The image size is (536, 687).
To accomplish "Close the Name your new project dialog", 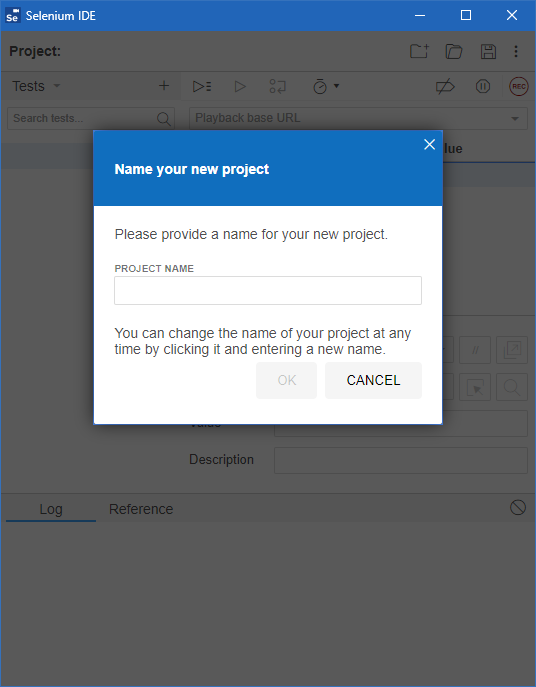I will coord(430,145).
